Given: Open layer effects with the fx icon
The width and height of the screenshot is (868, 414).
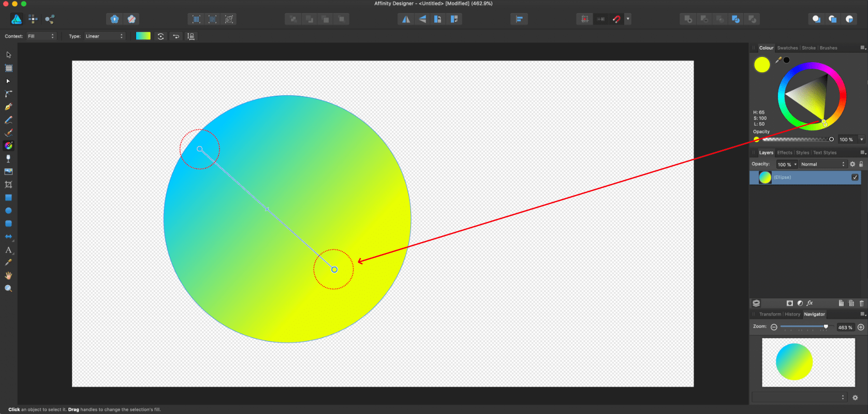Looking at the screenshot, I should tap(810, 303).
